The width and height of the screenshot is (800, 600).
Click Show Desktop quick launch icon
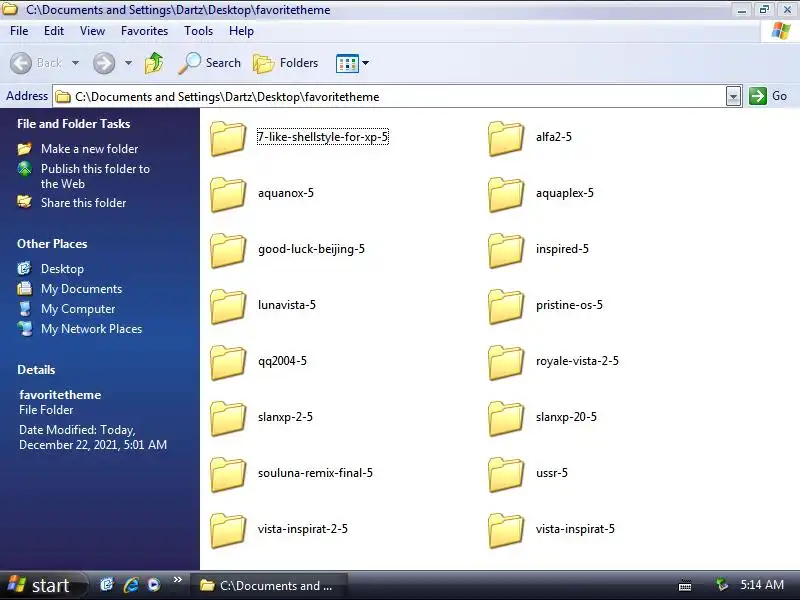click(107, 585)
